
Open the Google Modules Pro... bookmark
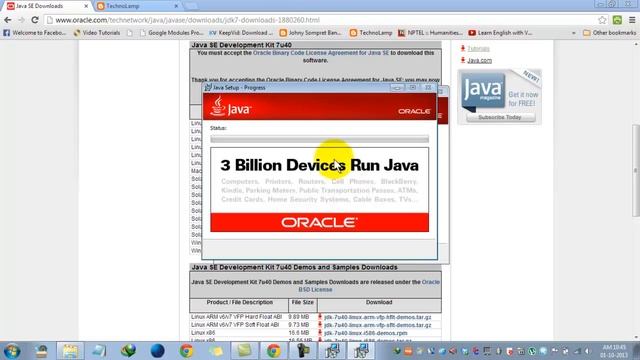point(171,33)
